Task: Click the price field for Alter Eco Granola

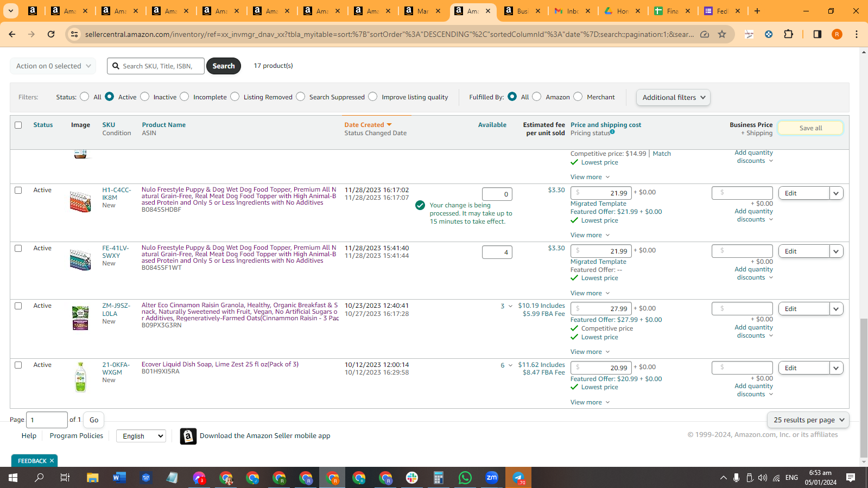Action: pos(601,309)
